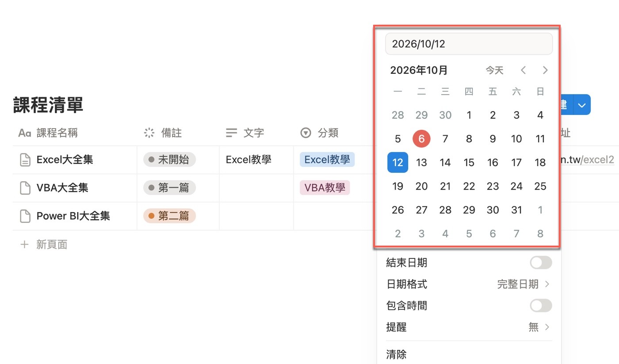Click 新頁面 to add a new row
The width and height of the screenshot is (619, 364).
pos(52,245)
